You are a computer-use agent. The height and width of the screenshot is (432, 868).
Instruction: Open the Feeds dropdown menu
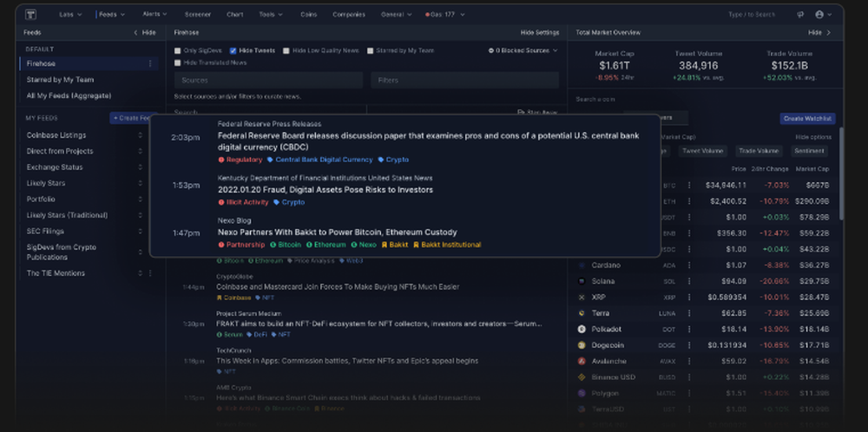[x=112, y=15]
